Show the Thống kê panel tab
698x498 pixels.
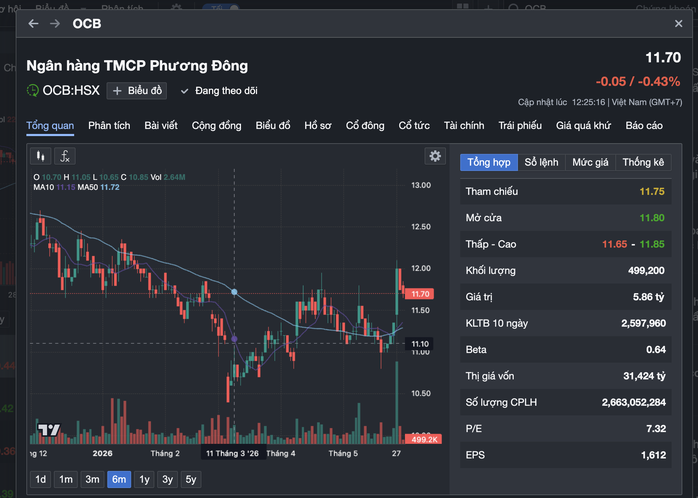[643, 162]
